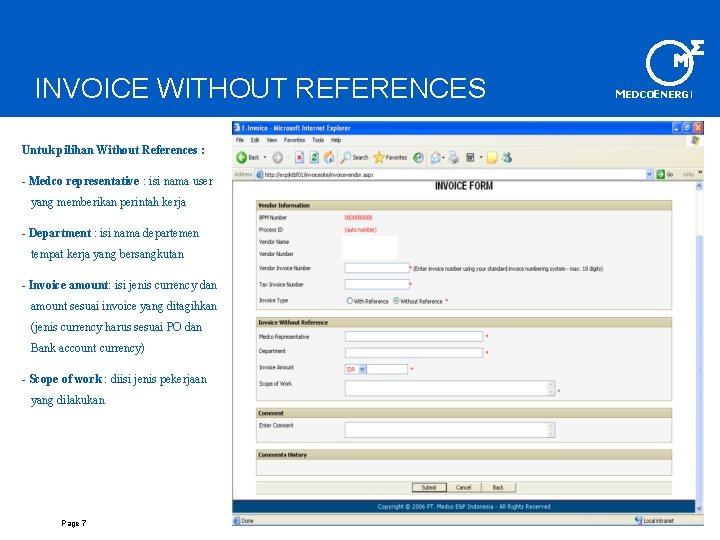Screen dimensions: 720x540
Task: Click the '(auto number)' Process ID value
Action: [360, 230]
